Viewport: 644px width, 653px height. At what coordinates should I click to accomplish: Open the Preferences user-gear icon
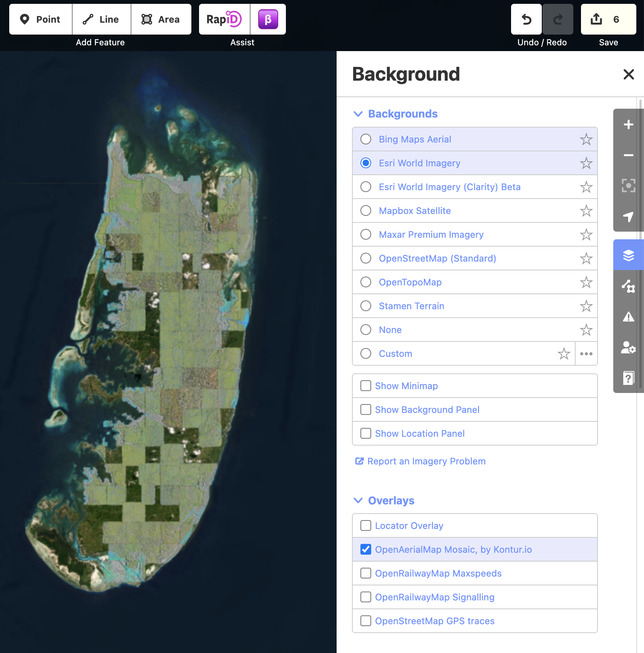click(629, 347)
